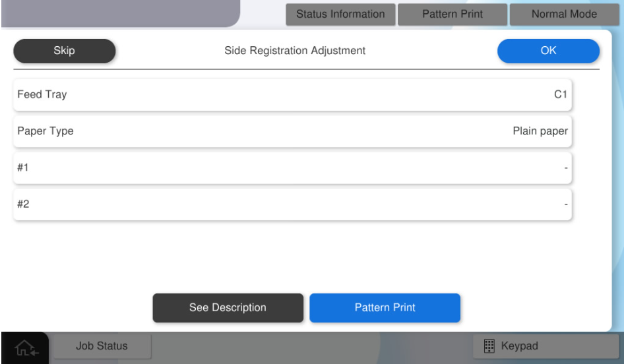
Task: Confirm with the OK button
Action: 548,51
